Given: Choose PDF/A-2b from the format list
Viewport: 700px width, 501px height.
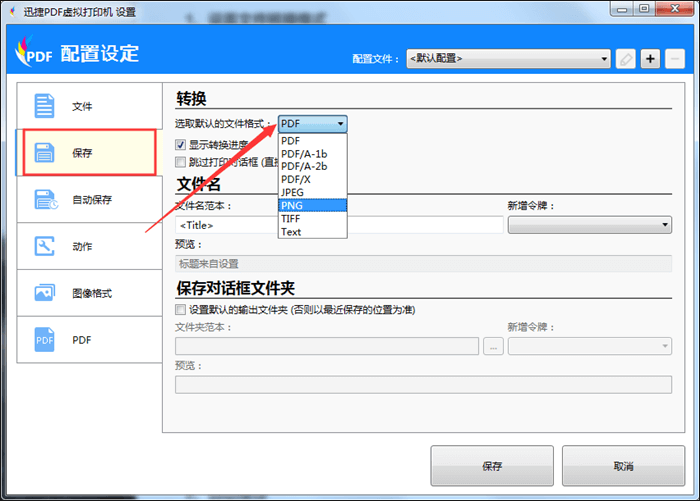Looking at the screenshot, I should point(312,166).
